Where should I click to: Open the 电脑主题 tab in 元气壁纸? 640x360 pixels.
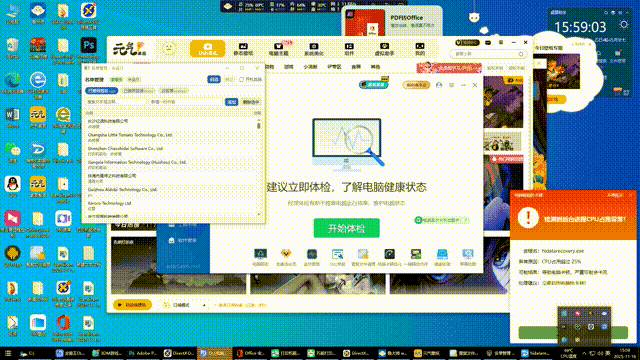click(x=279, y=49)
